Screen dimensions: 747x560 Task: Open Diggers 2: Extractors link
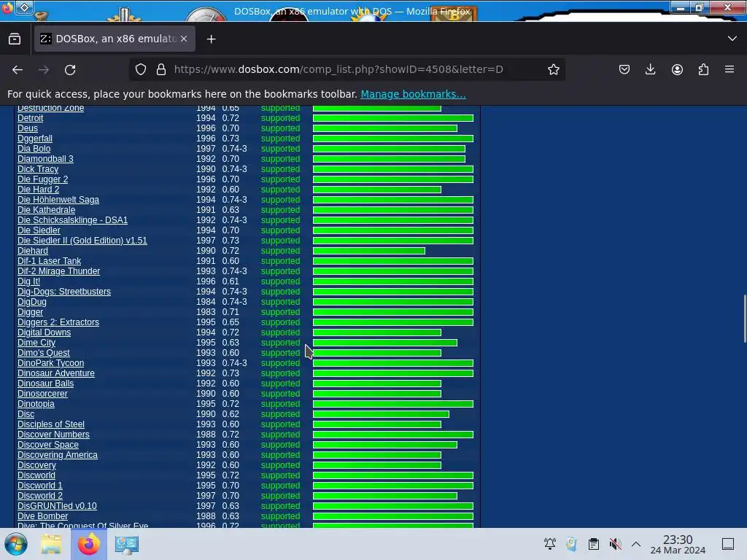click(58, 322)
